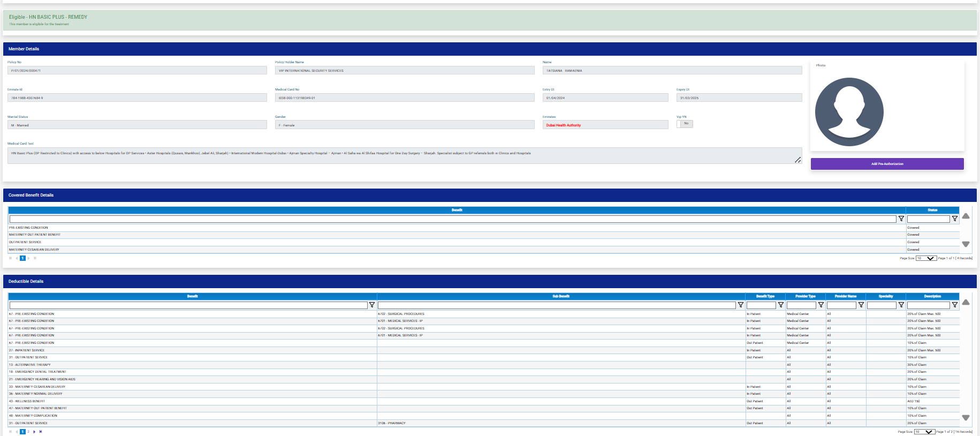This screenshot has height=436, width=980.
Task: Open Page Size dropdown in Covered Benefit Details
Action: point(926,258)
